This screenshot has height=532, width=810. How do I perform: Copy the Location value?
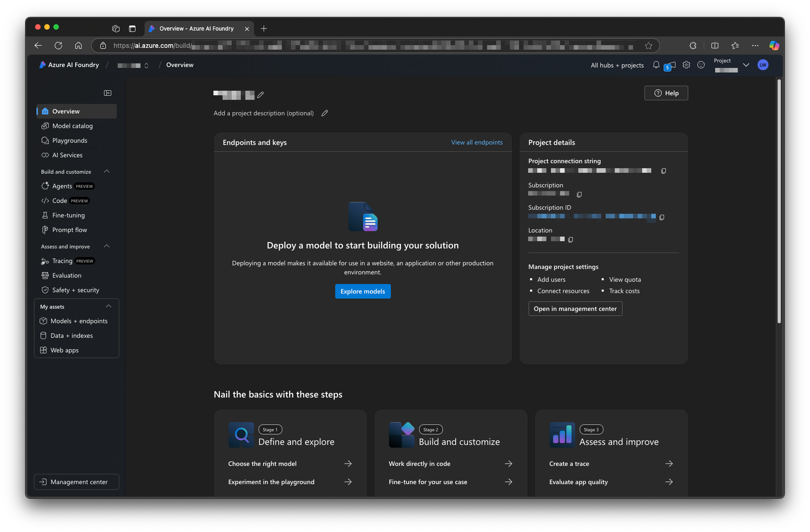click(x=571, y=239)
